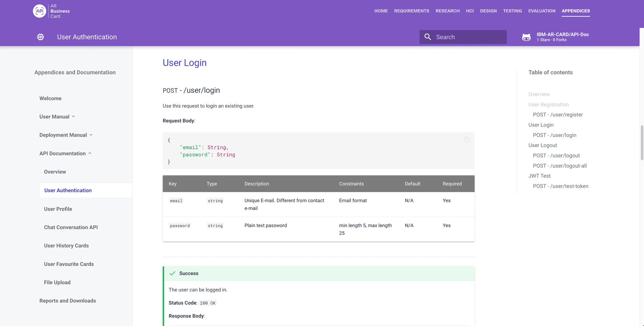Click the GitHub cat repository icon
This screenshot has height=326, width=644.
coord(527,37)
